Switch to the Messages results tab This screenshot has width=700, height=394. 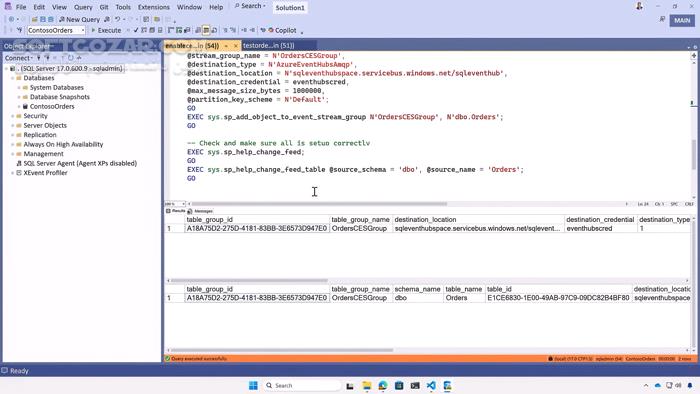200,211
